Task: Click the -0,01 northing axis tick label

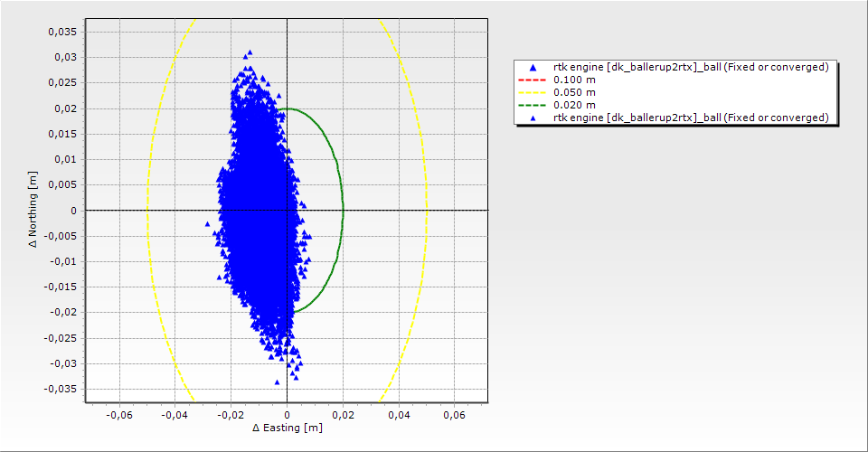Action: tap(63, 261)
